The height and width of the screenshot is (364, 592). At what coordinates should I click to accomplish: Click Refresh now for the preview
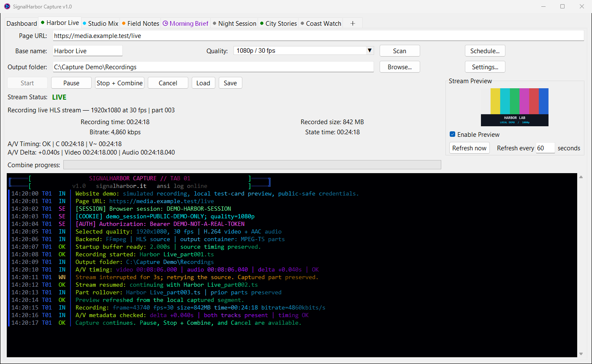470,148
